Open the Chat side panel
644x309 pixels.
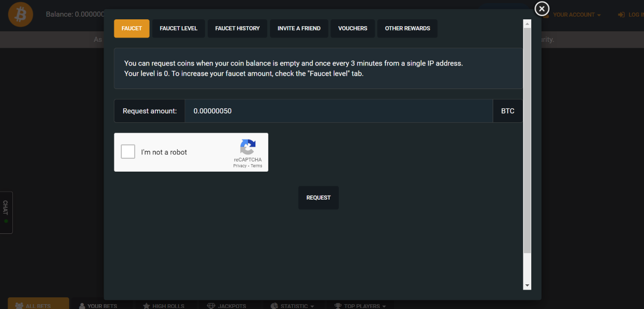click(x=6, y=212)
